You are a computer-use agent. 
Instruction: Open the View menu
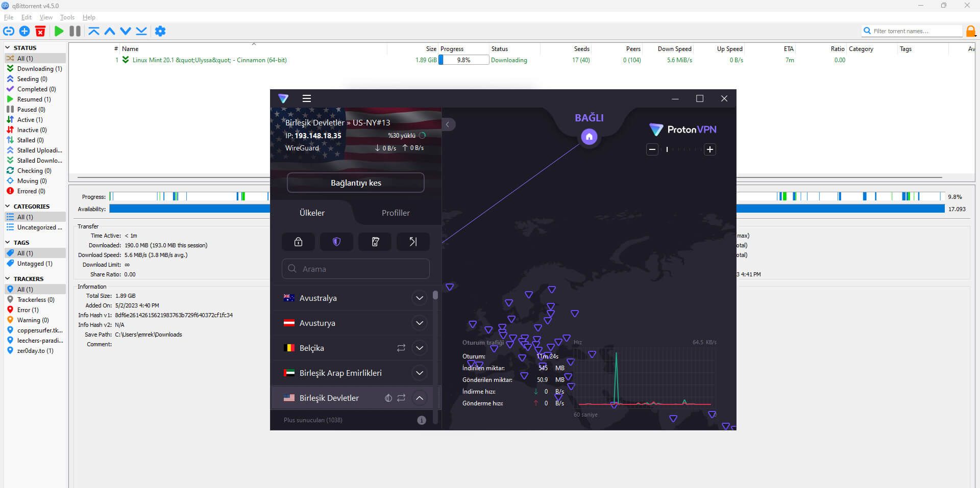pos(46,17)
